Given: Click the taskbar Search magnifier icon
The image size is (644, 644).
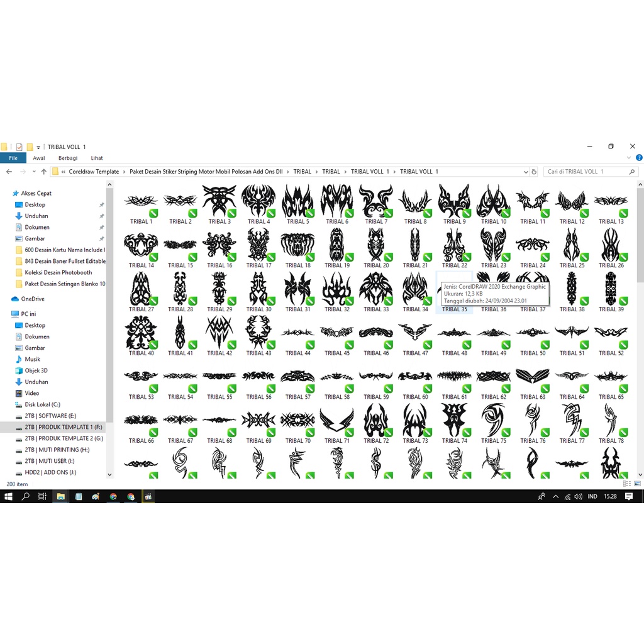Looking at the screenshot, I should [26, 496].
